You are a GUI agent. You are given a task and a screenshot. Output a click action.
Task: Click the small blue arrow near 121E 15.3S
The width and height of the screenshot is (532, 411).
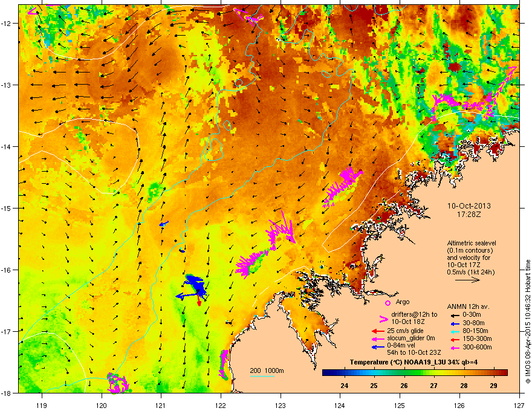pyautogui.click(x=164, y=224)
